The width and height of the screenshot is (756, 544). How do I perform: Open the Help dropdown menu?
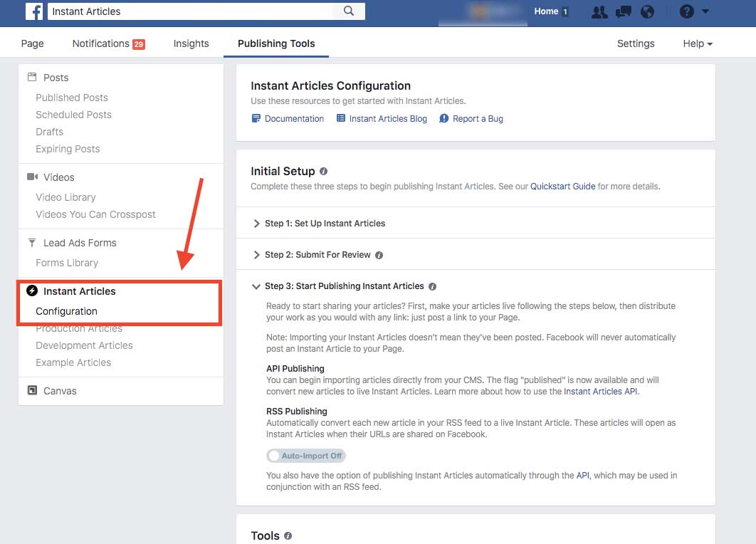[x=697, y=43]
